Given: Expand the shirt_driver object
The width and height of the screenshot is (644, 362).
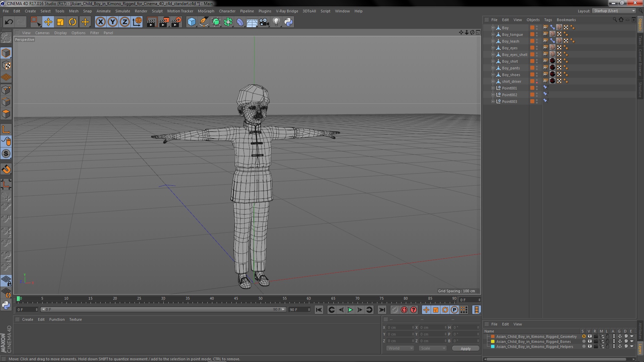Looking at the screenshot, I should [493, 81].
